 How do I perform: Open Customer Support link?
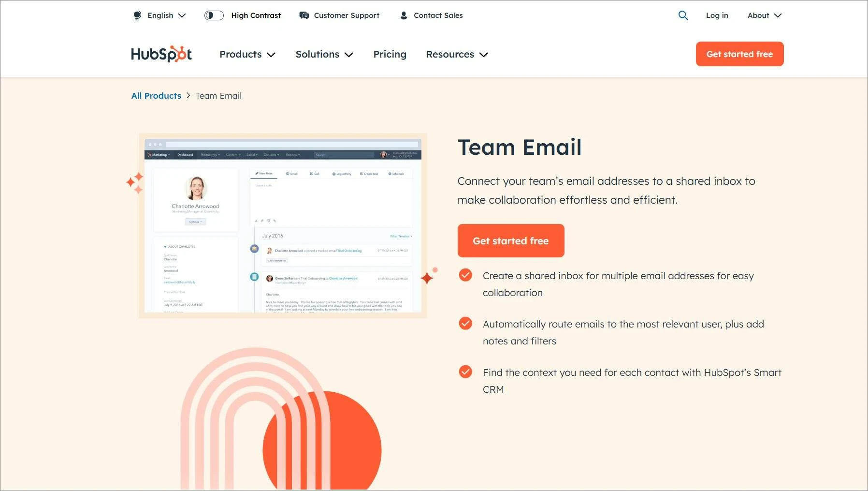pos(346,15)
